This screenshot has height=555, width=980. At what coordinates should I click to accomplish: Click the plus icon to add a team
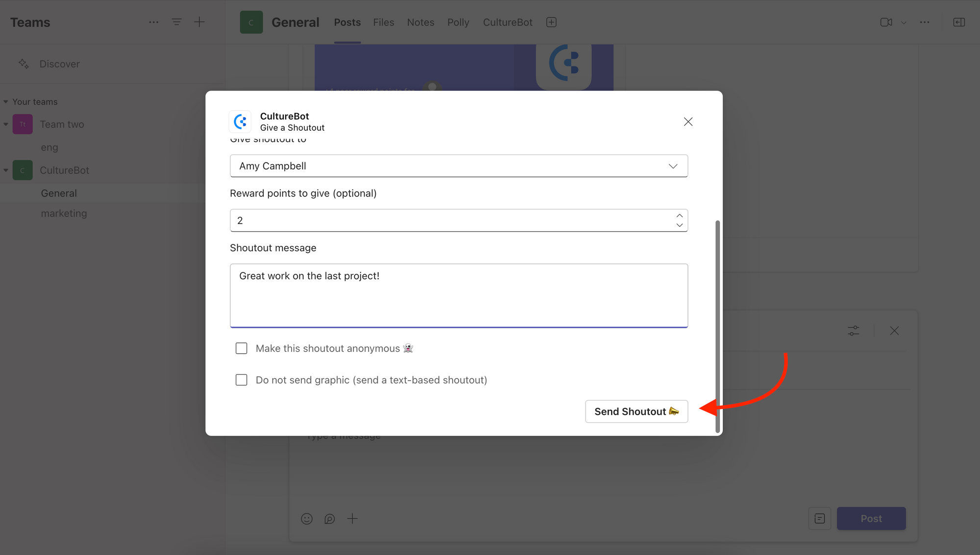click(199, 22)
